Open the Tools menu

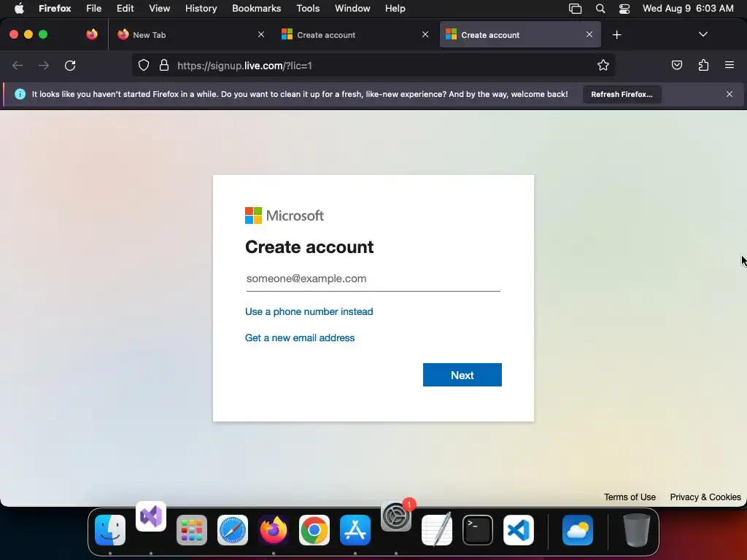pos(308,8)
